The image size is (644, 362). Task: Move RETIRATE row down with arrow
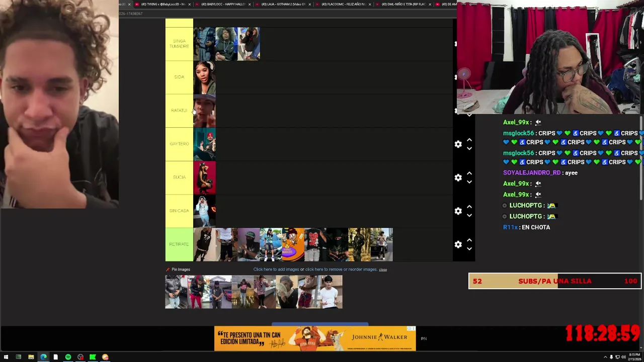click(469, 248)
